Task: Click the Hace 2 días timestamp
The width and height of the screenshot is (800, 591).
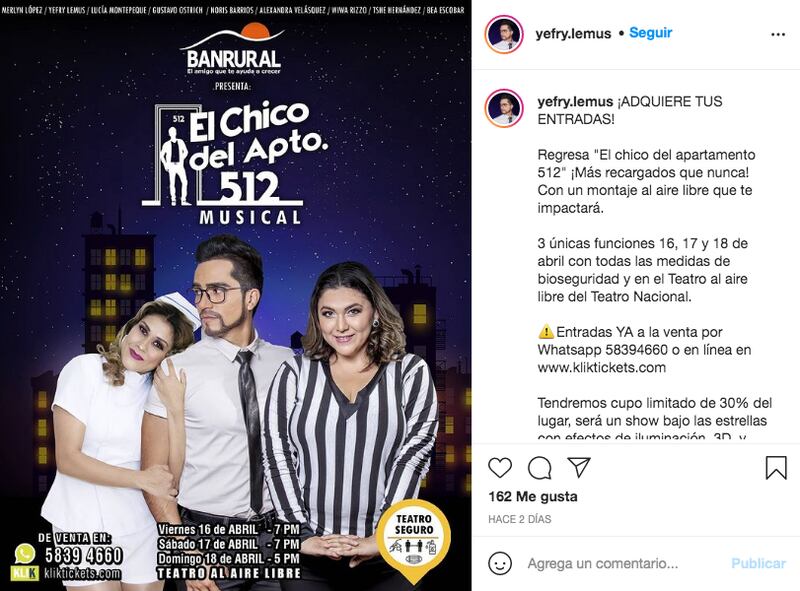Action: 519,519
